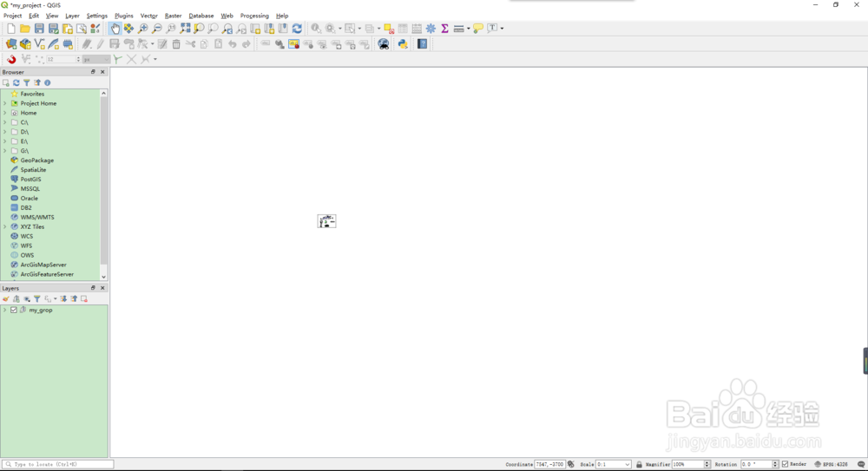Open the Processing Toolbox gear icon
This screenshot has width=868, height=471.
431,29
